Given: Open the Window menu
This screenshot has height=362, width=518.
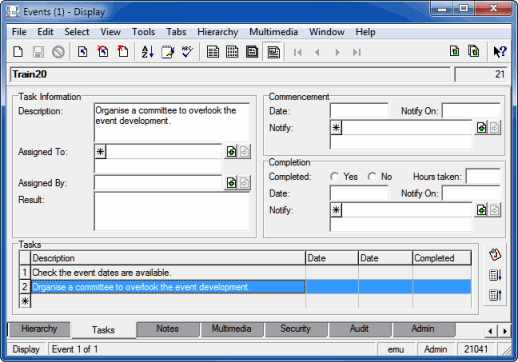Looking at the screenshot, I should (x=327, y=32).
